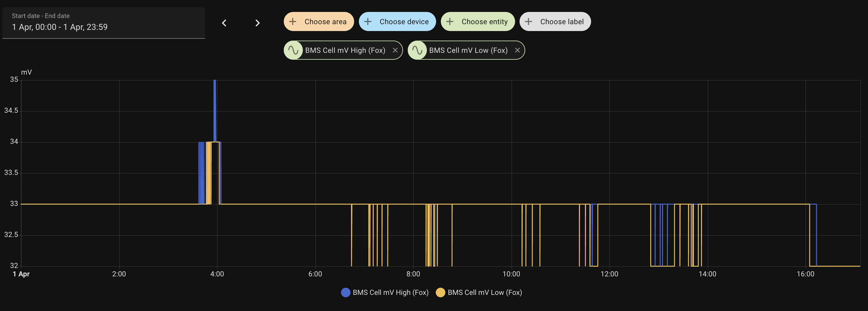The width and height of the screenshot is (868, 311).
Task: Click the plus icon on Choose label
Action: [529, 21]
